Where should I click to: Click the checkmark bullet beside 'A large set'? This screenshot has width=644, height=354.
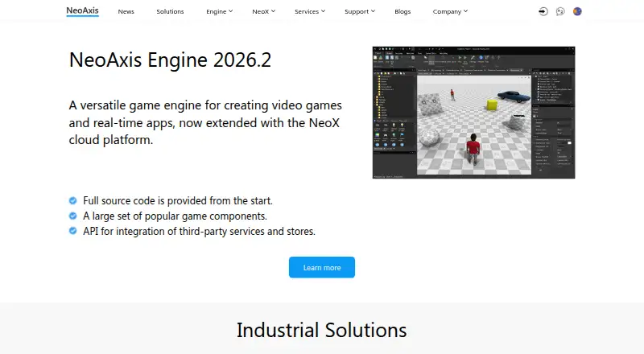tap(72, 216)
